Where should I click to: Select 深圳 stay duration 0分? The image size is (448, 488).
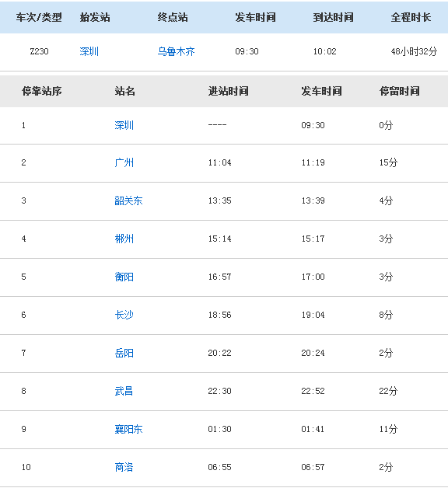386,125
